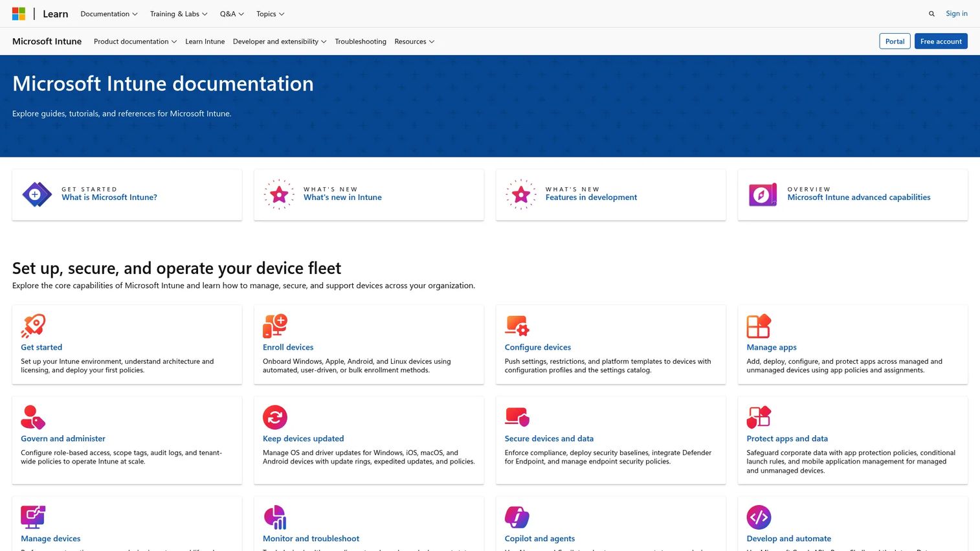Open What's new in Intune link
The height and width of the screenshot is (551, 980).
342,197
